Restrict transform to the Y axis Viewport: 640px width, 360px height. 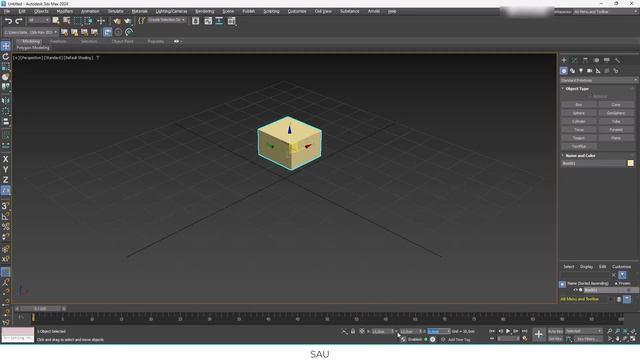point(6,169)
